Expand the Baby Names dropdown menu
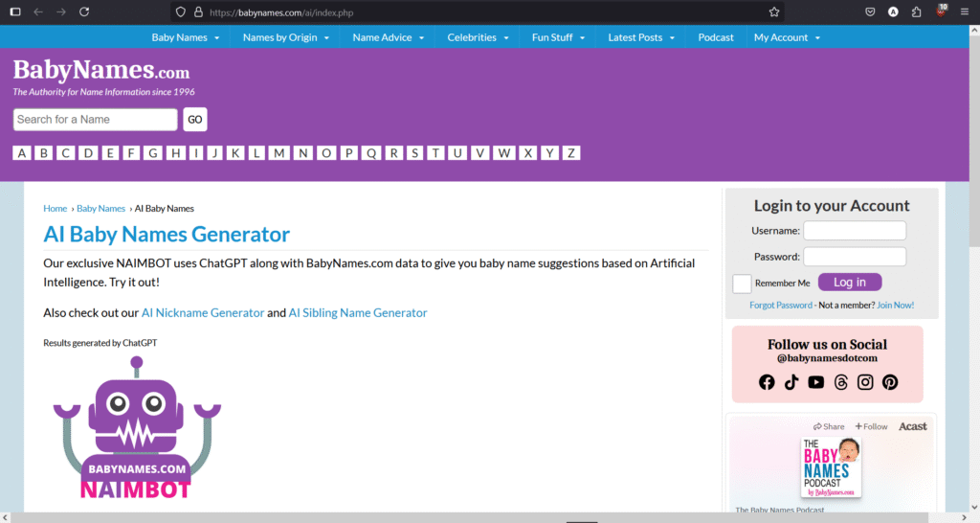 tap(185, 37)
